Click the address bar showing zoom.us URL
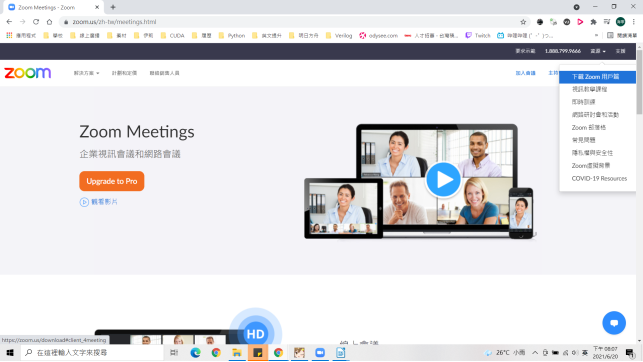643x362 pixels. pyautogui.click(x=287, y=22)
